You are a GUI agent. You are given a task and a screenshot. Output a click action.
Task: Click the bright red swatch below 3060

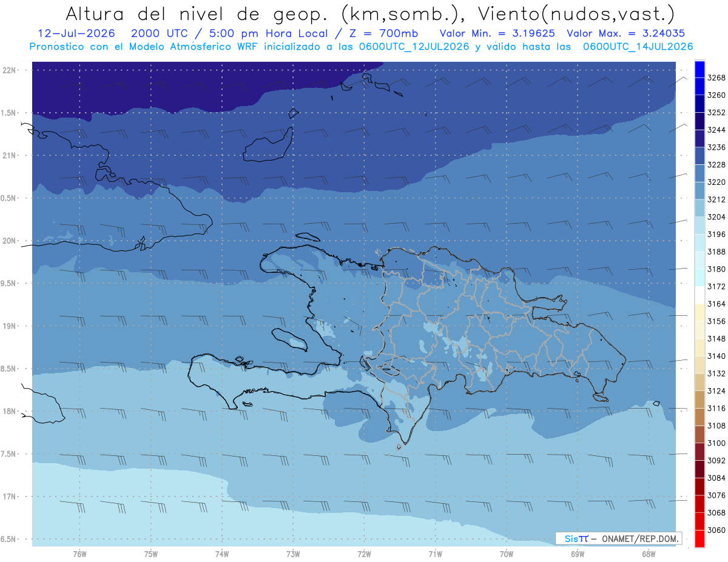699,538
